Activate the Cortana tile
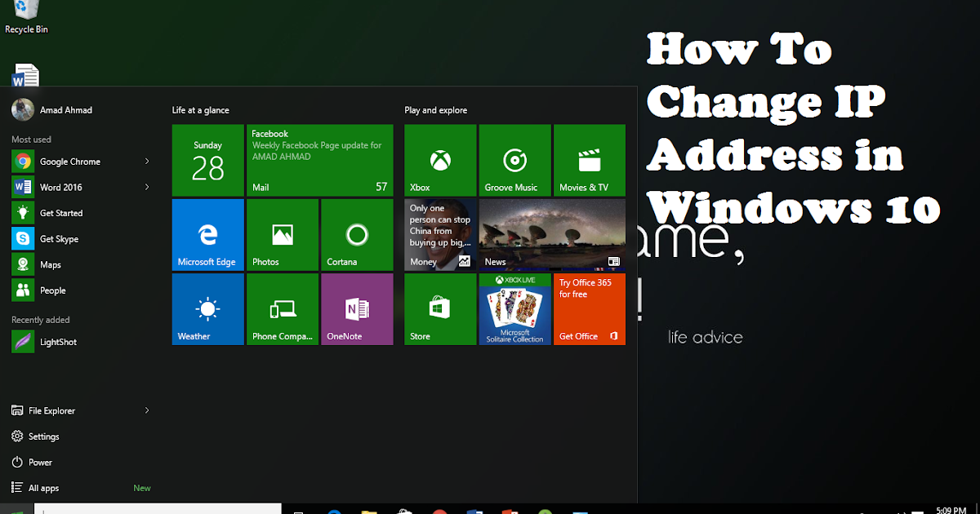Viewport: 980px width, 514px height. [x=357, y=234]
